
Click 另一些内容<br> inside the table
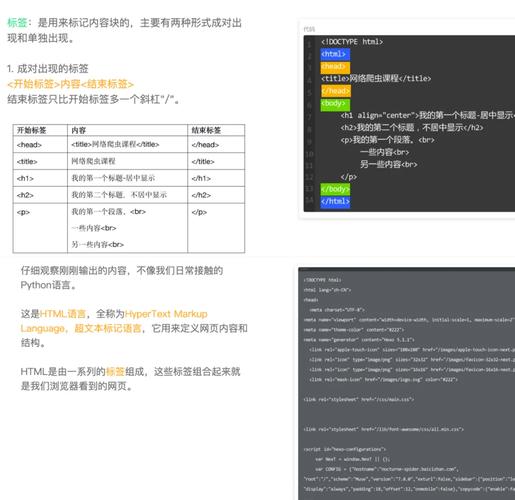(x=97, y=244)
